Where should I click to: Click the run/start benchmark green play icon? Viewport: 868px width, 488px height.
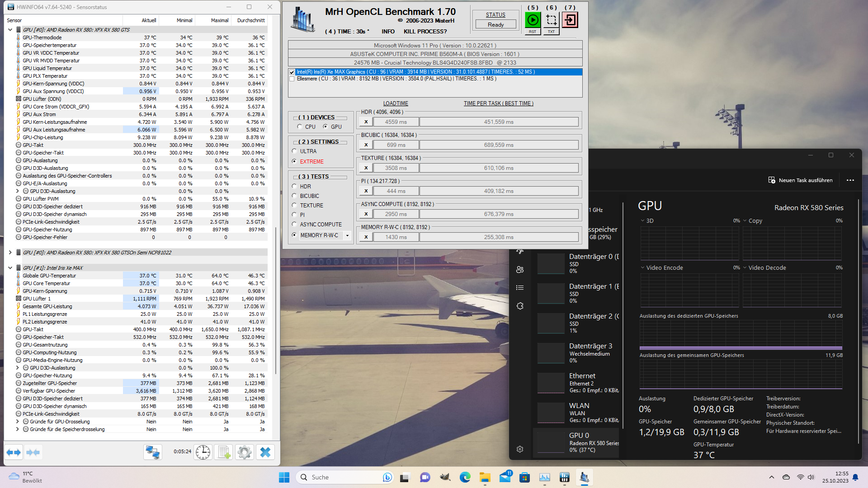pos(533,19)
